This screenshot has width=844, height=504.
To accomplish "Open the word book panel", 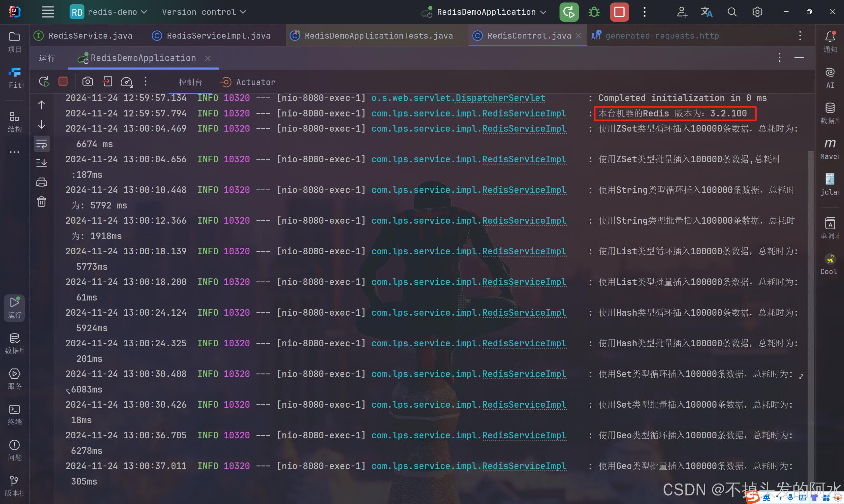I will pyautogui.click(x=830, y=229).
